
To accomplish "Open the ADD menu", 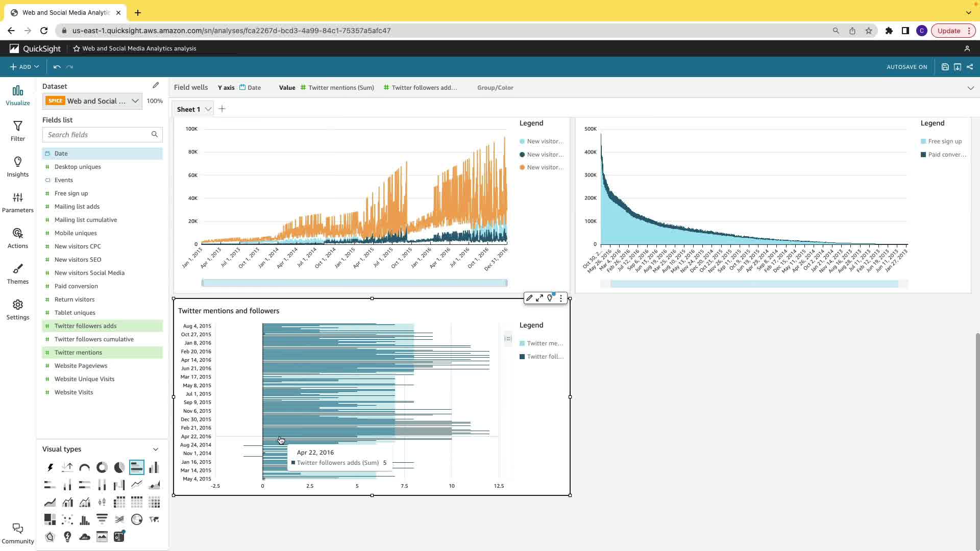I will point(24,67).
